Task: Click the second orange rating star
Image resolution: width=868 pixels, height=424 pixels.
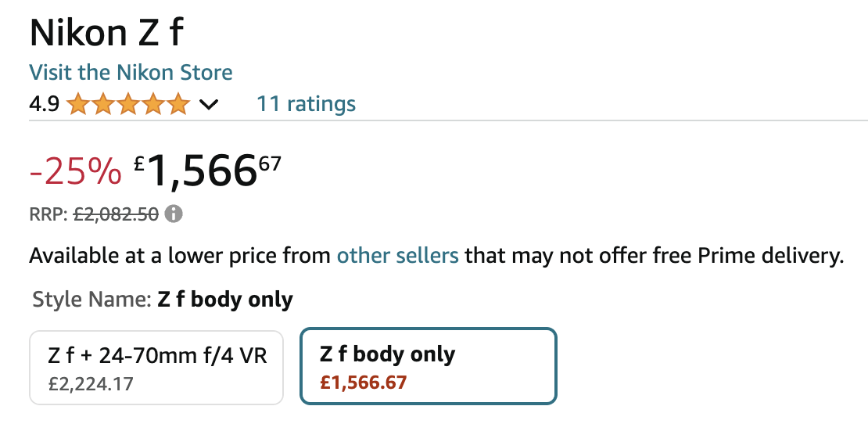Action: click(x=103, y=104)
